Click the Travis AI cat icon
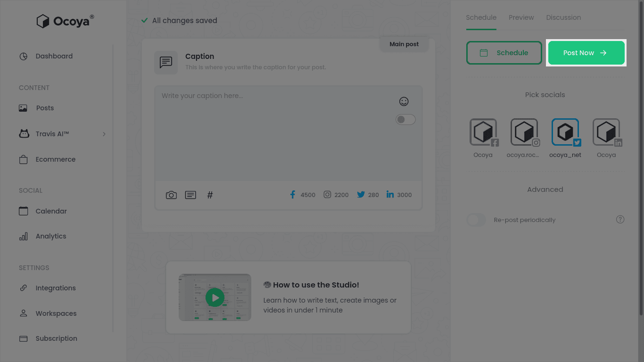This screenshot has height=362, width=644. point(24,133)
